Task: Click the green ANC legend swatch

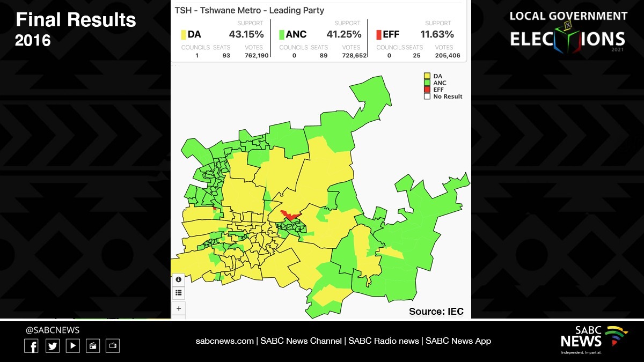Action: (427, 83)
